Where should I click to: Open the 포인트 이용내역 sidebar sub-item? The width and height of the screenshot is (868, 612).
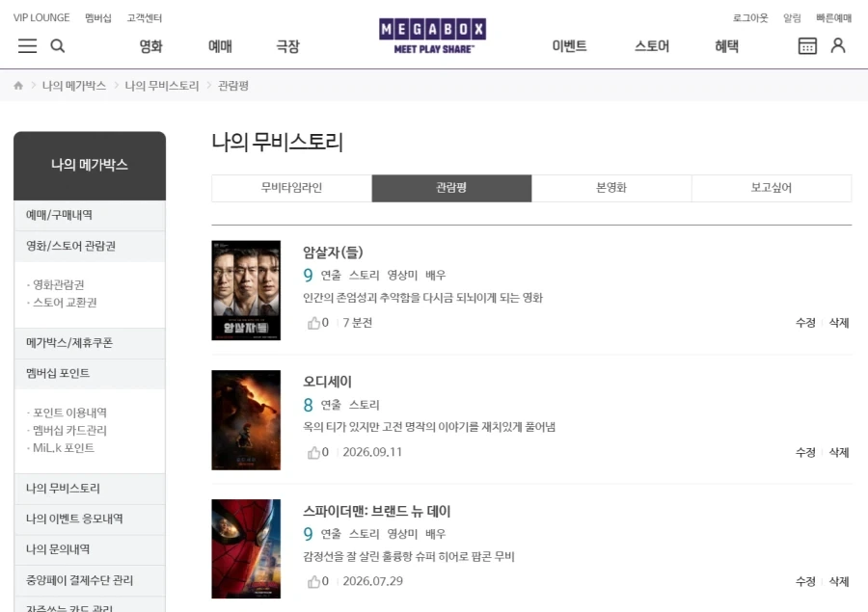click(x=69, y=412)
